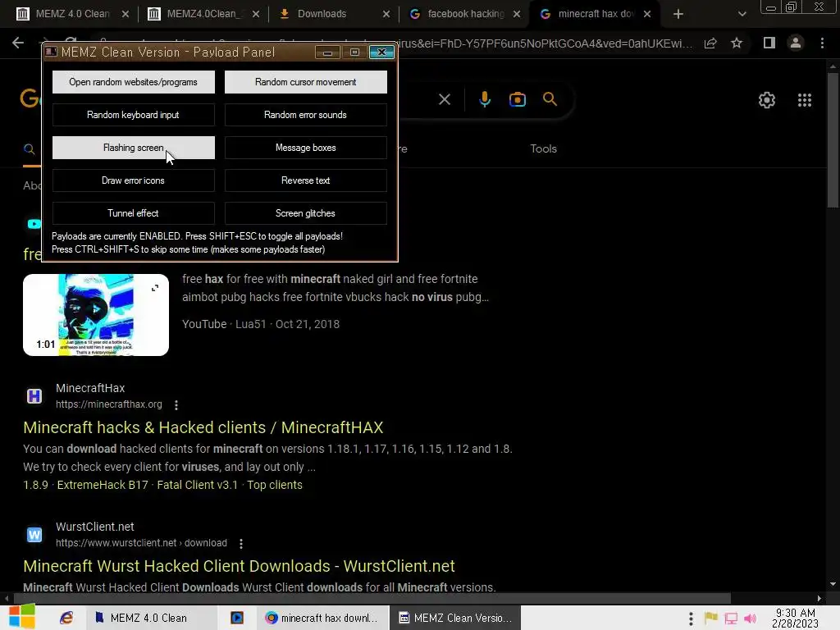Toggle the Flashing screen payload
The width and height of the screenshot is (840, 630).
click(134, 148)
